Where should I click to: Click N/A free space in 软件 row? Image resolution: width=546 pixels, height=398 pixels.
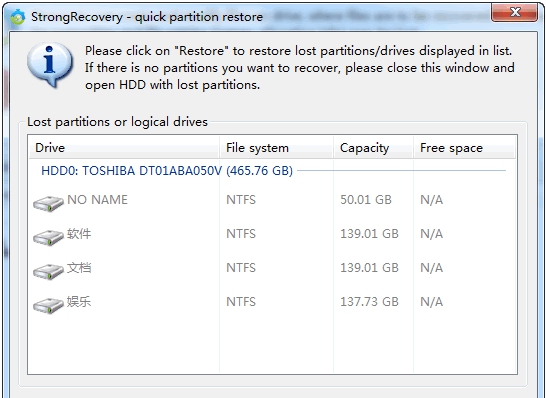(x=431, y=234)
